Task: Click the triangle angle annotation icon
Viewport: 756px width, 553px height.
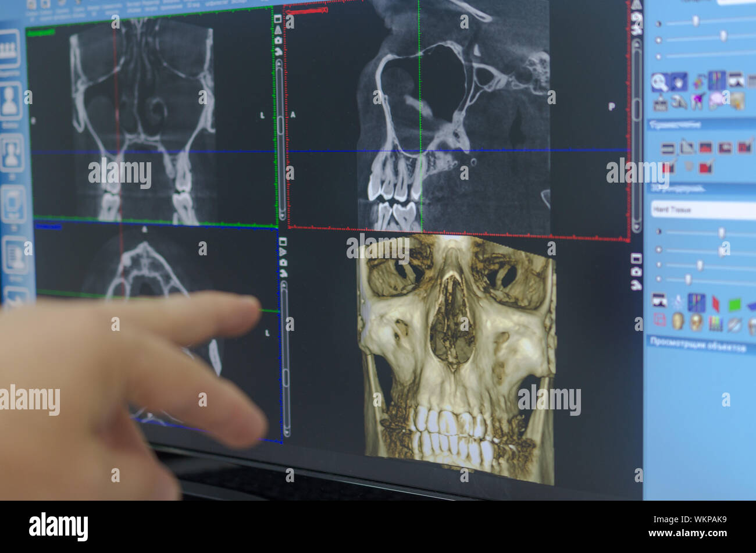Action: (687, 147)
